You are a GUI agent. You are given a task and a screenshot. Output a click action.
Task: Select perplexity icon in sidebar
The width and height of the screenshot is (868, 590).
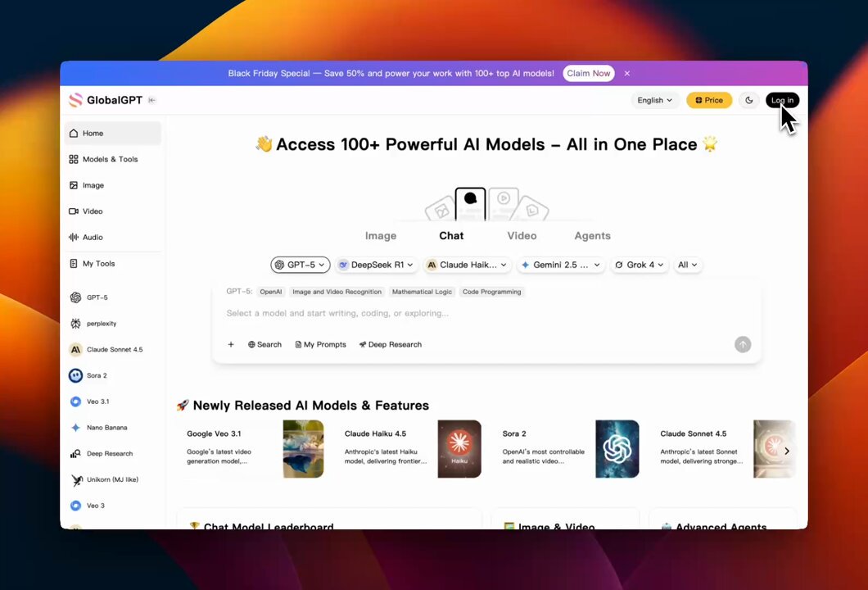[x=76, y=324]
